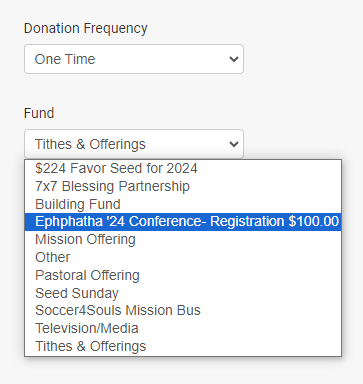Select Soccer4Souls Mission Bus fund
This screenshot has height=384, width=363.
point(183,311)
